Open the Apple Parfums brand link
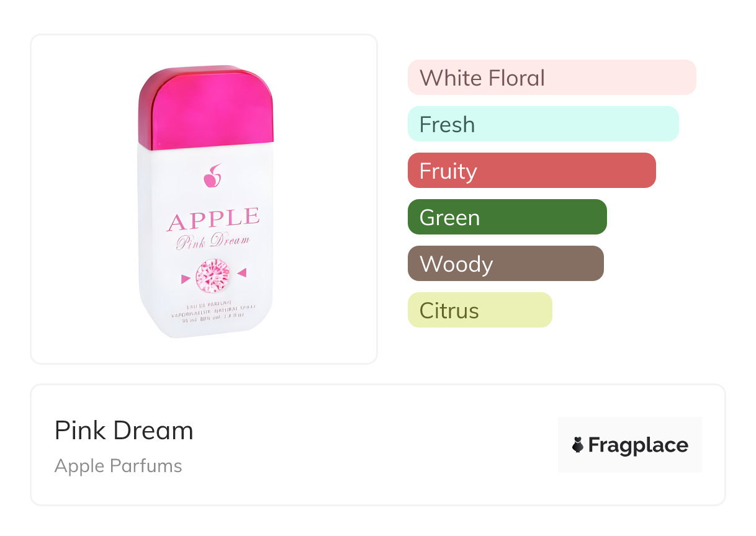The image size is (756, 536). click(118, 466)
